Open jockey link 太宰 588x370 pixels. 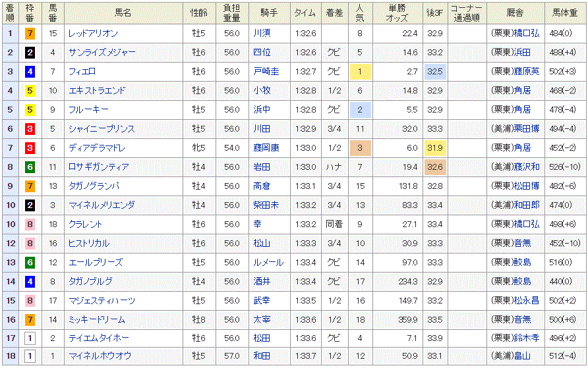(x=262, y=320)
